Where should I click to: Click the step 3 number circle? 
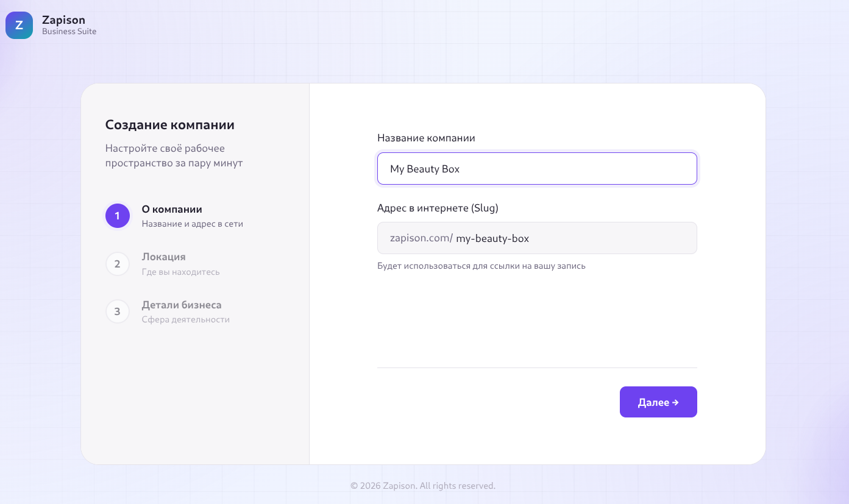click(118, 311)
